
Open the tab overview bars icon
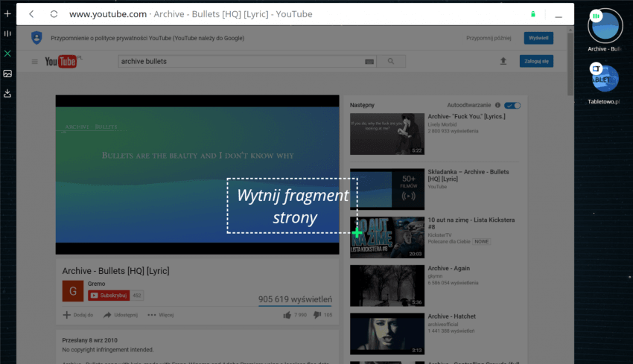pyautogui.click(x=7, y=33)
